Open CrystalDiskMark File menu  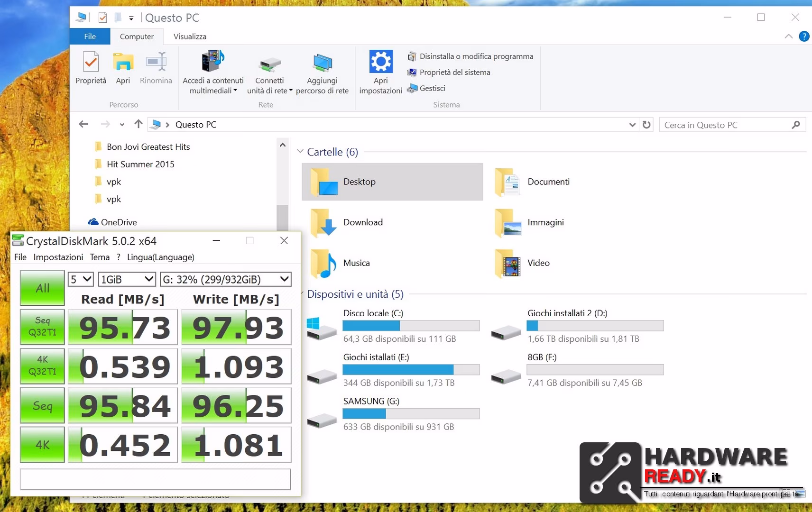(20, 257)
